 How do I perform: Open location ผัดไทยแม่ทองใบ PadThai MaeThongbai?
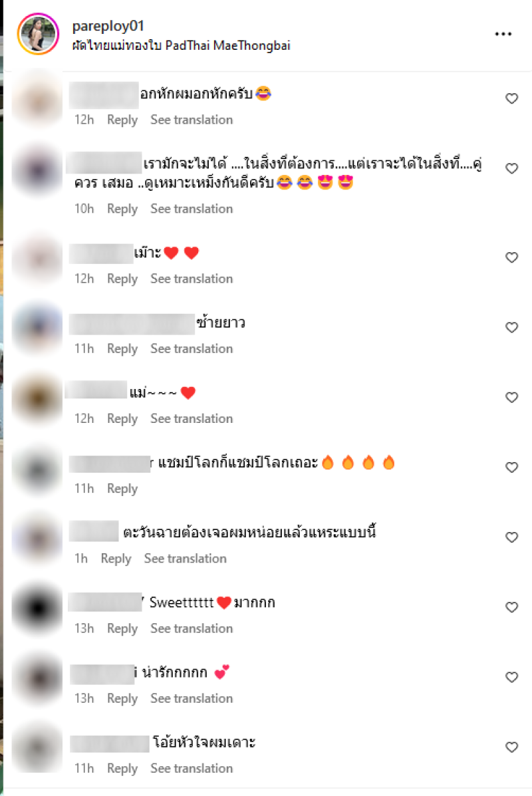[182, 46]
